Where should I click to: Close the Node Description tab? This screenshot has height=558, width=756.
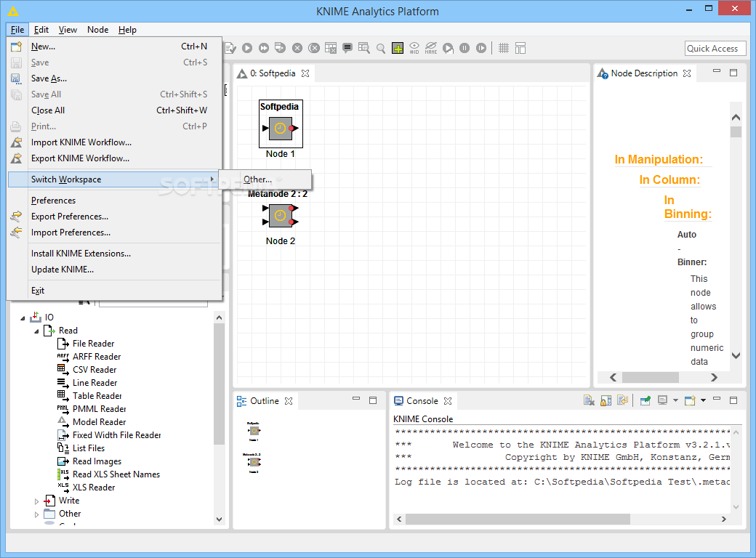tap(687, 73)
